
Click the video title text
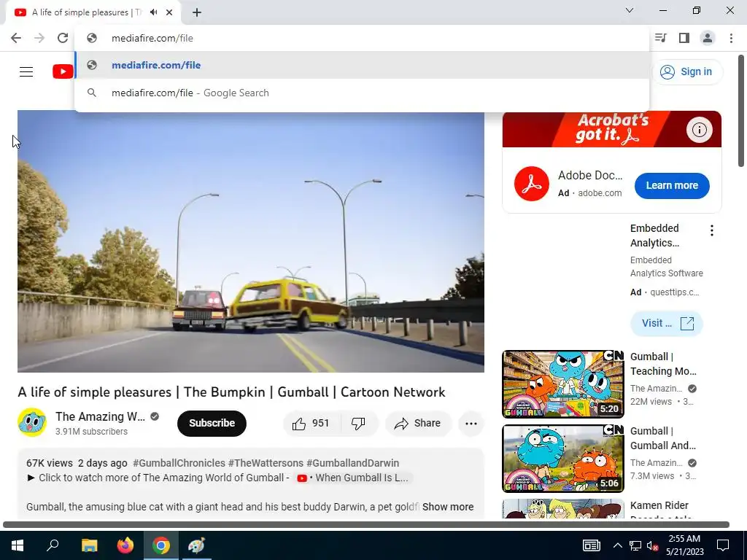coord(231,392)
